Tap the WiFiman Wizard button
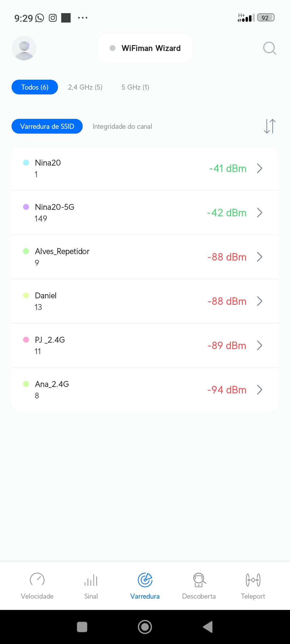This screenshot has width=290, height=644. [x=145, y=48]
